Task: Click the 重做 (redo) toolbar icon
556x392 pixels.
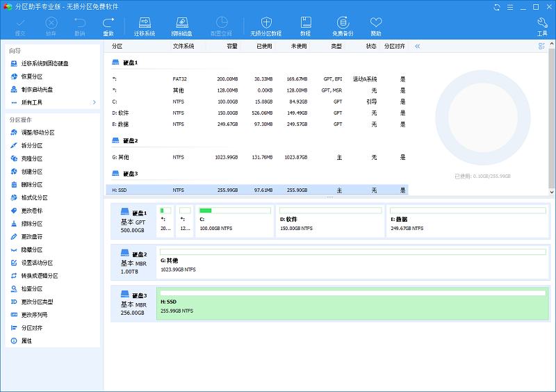Action: point(108,26)
